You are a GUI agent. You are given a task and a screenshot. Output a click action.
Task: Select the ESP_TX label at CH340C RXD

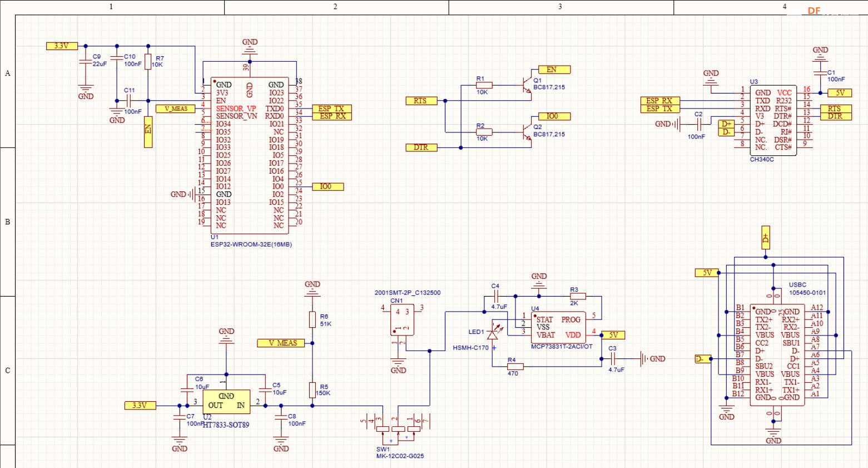click(660, 109)
